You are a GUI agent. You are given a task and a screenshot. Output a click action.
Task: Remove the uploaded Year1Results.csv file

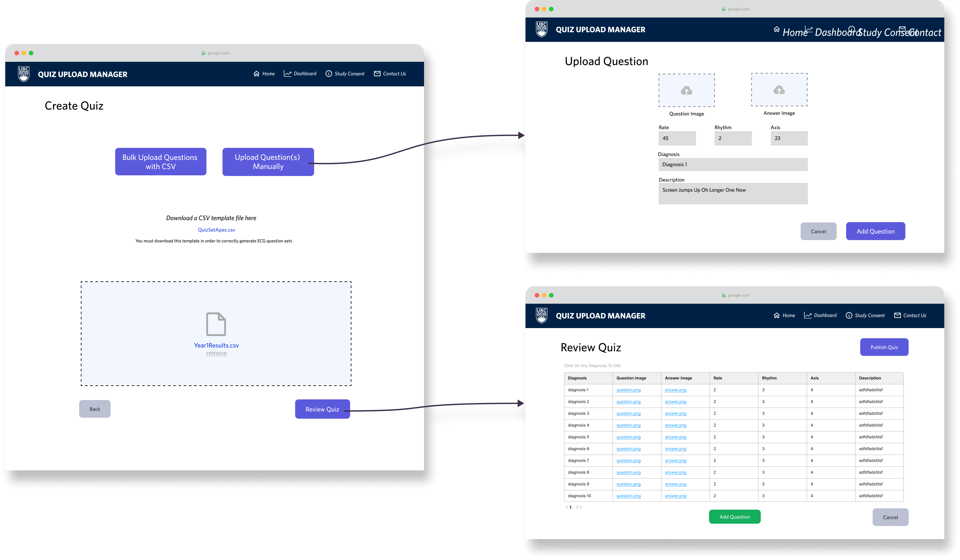point(216,353)
